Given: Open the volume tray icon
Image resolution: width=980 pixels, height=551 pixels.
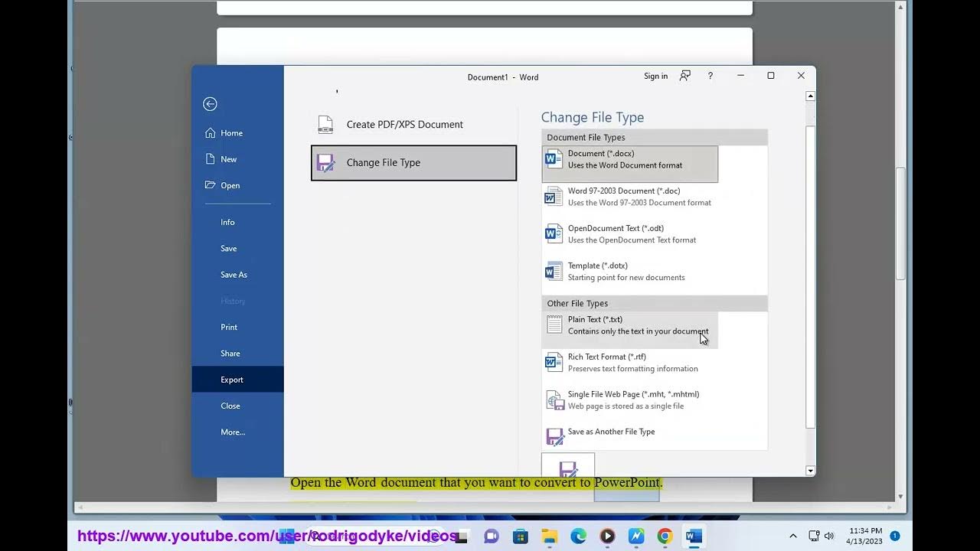Looking at the screenshot, I should [829, 536].
